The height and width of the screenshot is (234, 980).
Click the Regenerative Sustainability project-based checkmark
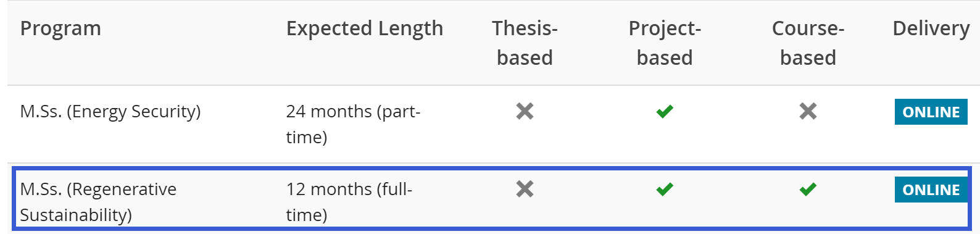665,189
